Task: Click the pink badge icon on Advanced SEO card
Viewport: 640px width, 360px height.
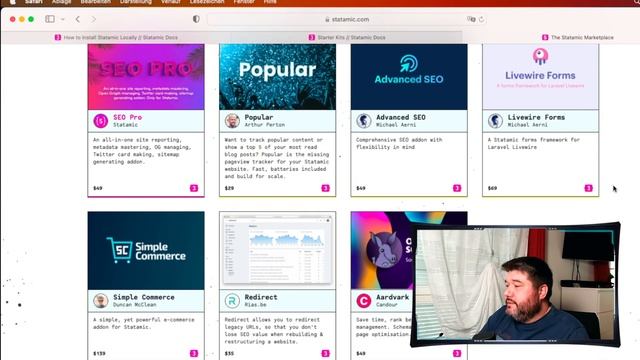Action: coord(457,188)
